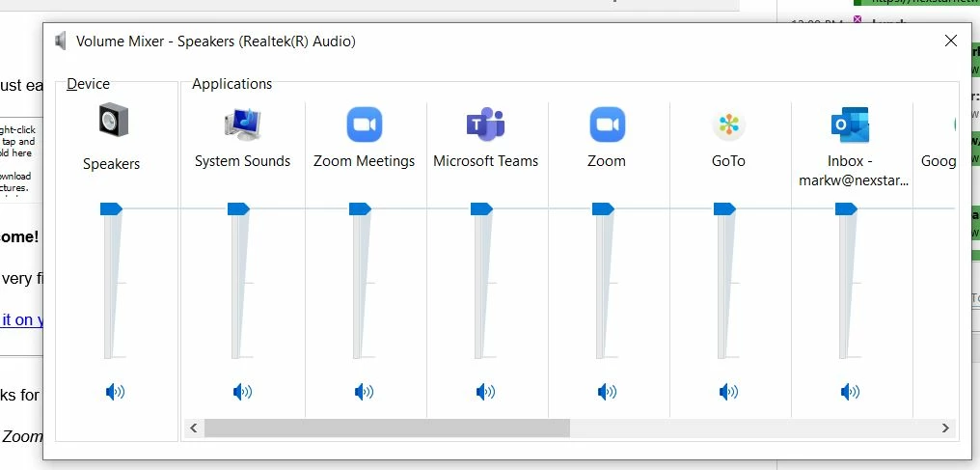Click the 'System Sounds' label
The width and height of the screenshot is (980, 470).
tap(242, 161)
